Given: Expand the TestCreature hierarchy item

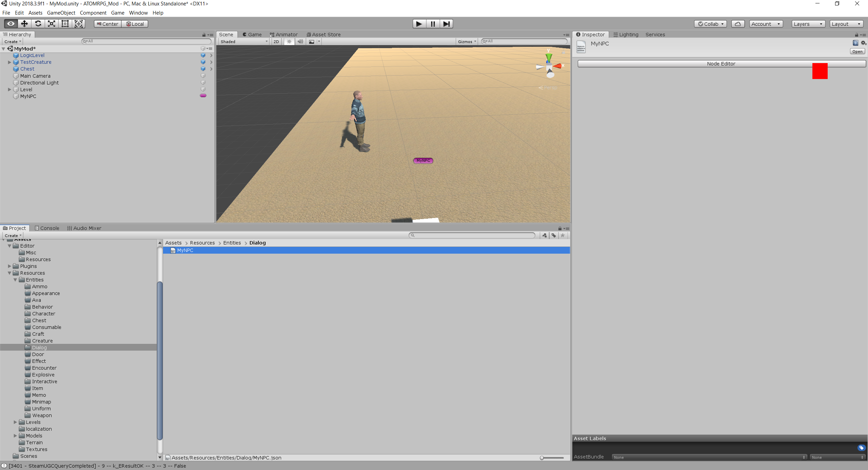Looking at the screenshot, I should [x=9, y=62].
